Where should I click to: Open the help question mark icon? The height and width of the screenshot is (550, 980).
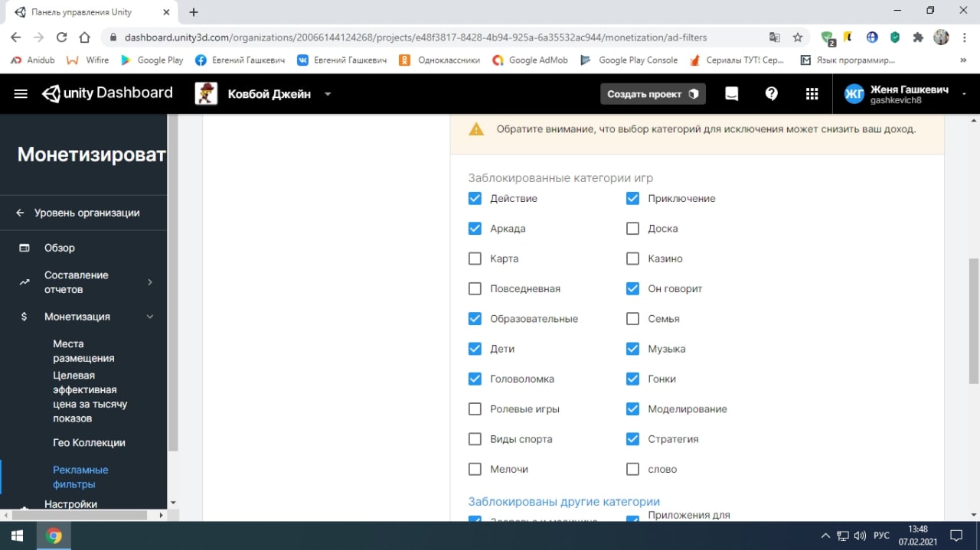[x=772, y=93]
